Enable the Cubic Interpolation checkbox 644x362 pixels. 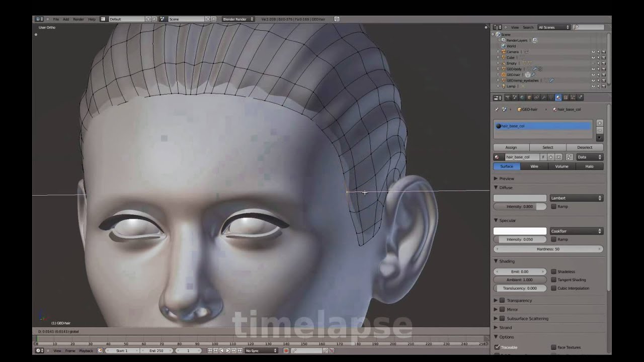[x=553, y=288]
